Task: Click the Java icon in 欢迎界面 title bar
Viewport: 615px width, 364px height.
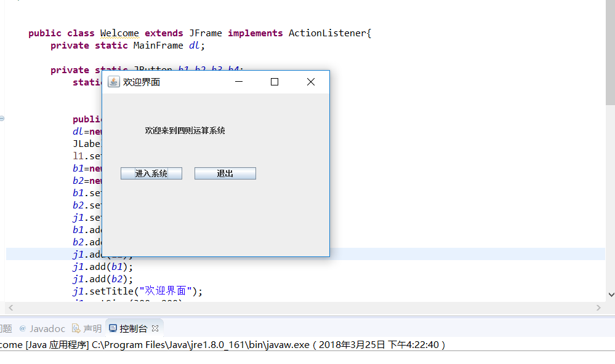Action: click(x=113, y=82)
